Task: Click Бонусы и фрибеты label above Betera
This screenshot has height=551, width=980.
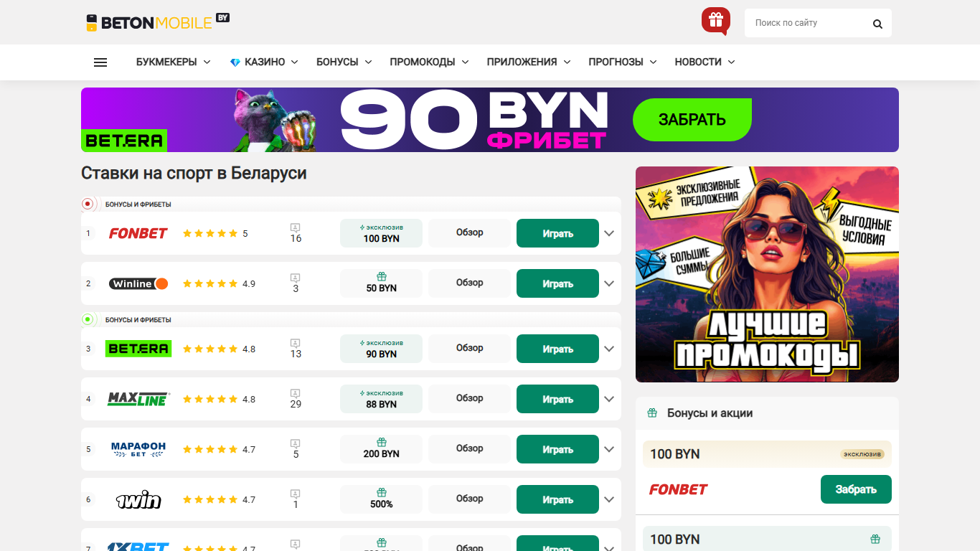Action: coord(138,320)
